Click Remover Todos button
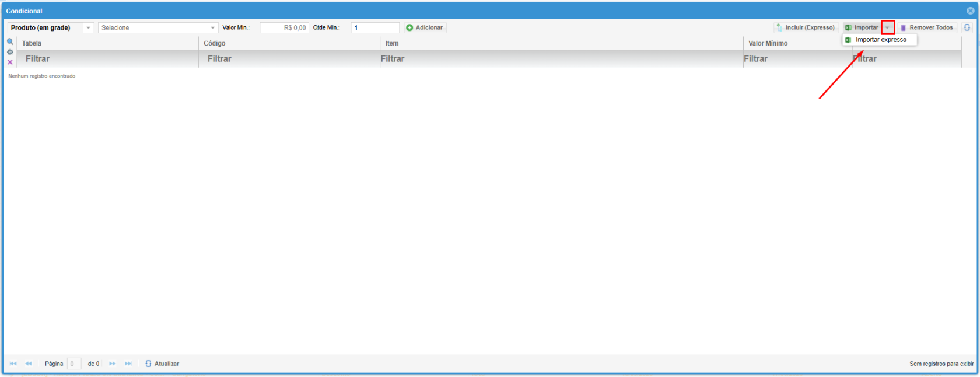980x377 pixels. [927, 27]
